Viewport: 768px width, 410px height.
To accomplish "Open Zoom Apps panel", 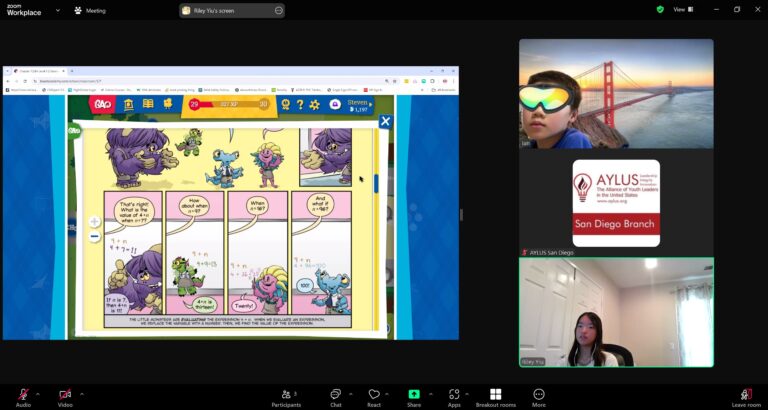I will coord(454,397).
